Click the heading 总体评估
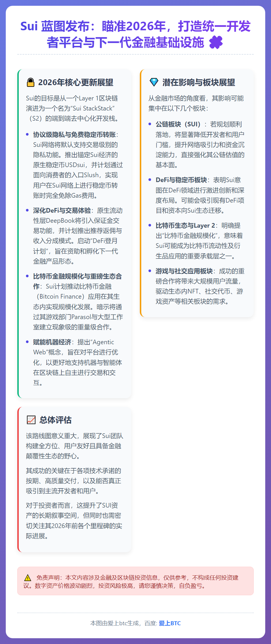The height and width of the screenshot is (644, 271). pyautogui.click(x=55, y=420)
